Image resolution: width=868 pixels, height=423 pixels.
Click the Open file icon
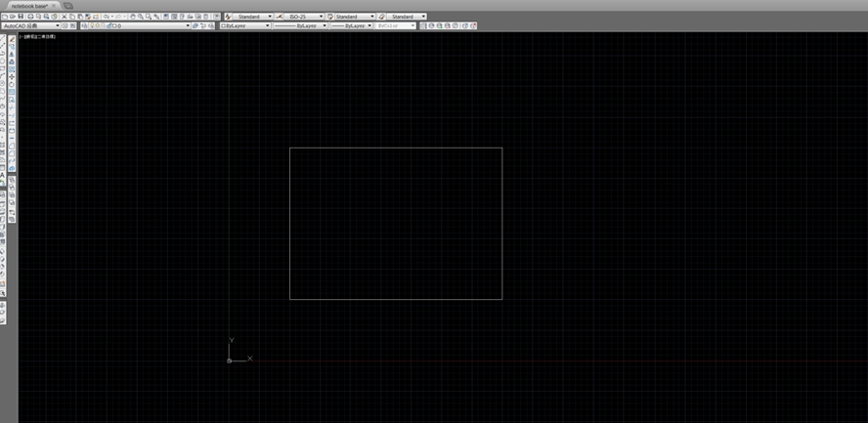click(x=12, y=17)
